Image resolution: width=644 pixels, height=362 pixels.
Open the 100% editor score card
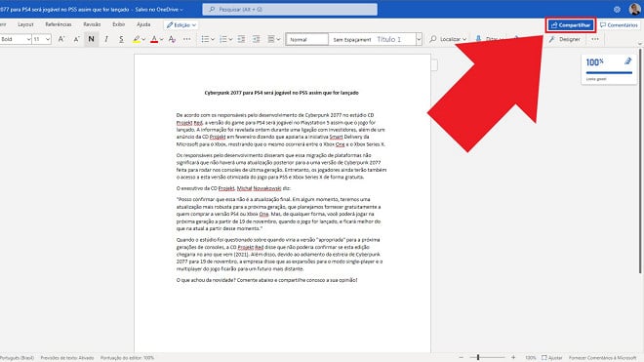click(x=609, y=69)
